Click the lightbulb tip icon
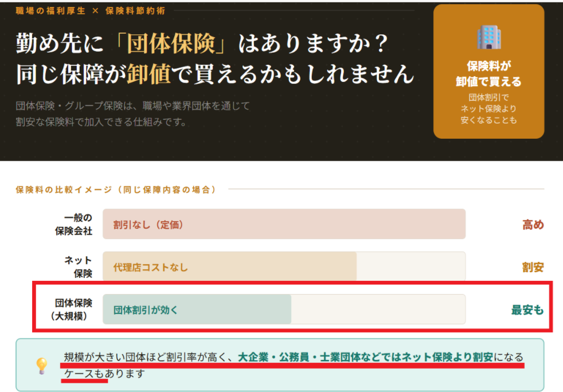Screen dimensions: 563x392 (x=42, y=366)
